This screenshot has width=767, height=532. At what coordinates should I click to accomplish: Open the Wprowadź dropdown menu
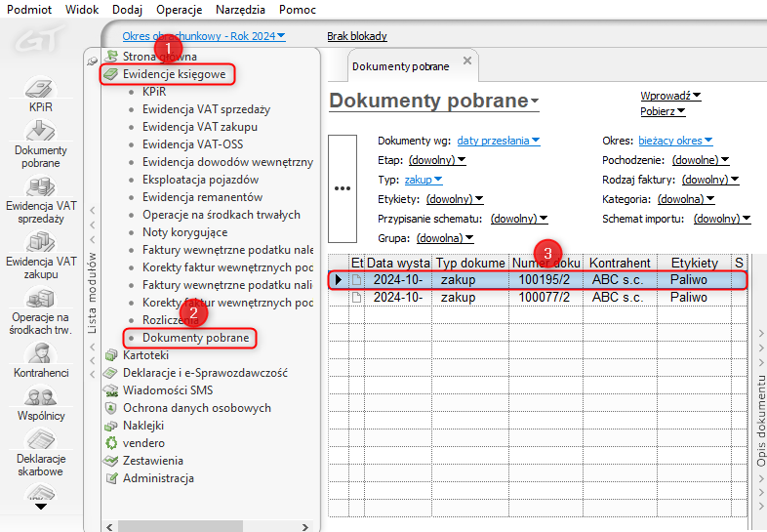(x=670, y=96)
